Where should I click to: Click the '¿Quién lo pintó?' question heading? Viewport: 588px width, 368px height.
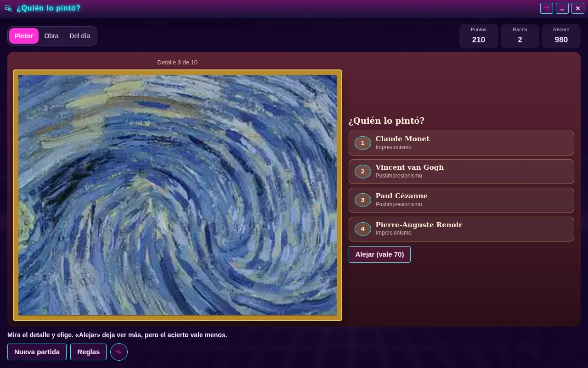click(x=386, y=121)
